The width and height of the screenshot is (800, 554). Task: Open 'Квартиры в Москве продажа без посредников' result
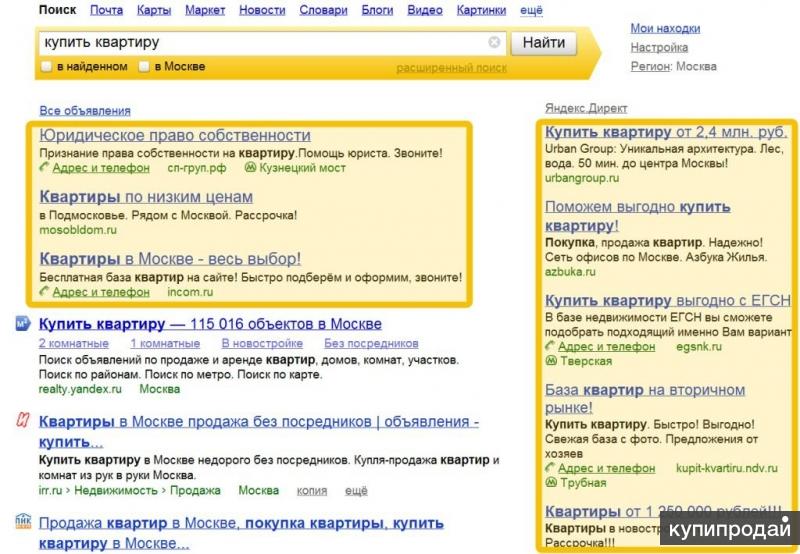259,432
